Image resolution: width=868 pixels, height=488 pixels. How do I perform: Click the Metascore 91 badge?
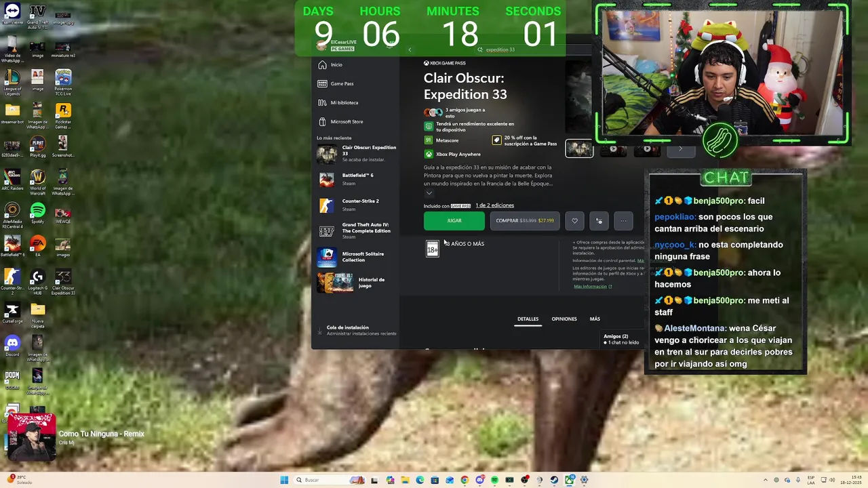[x=428, y=140]
